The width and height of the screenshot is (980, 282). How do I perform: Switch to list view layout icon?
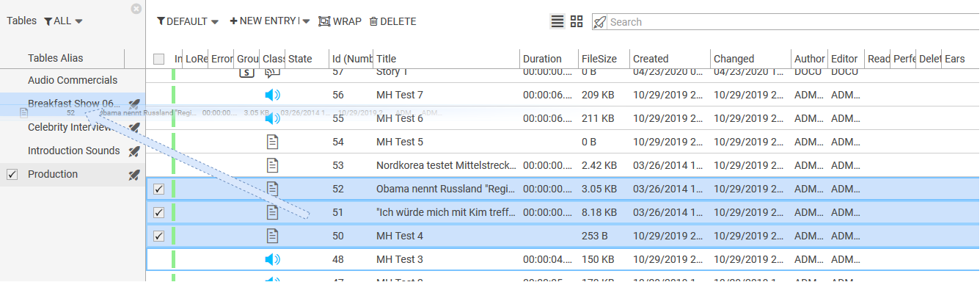(x=557, y=21)
